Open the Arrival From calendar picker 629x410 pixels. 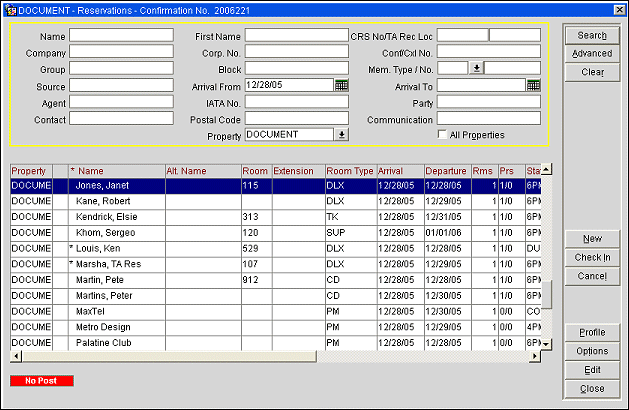341,85
